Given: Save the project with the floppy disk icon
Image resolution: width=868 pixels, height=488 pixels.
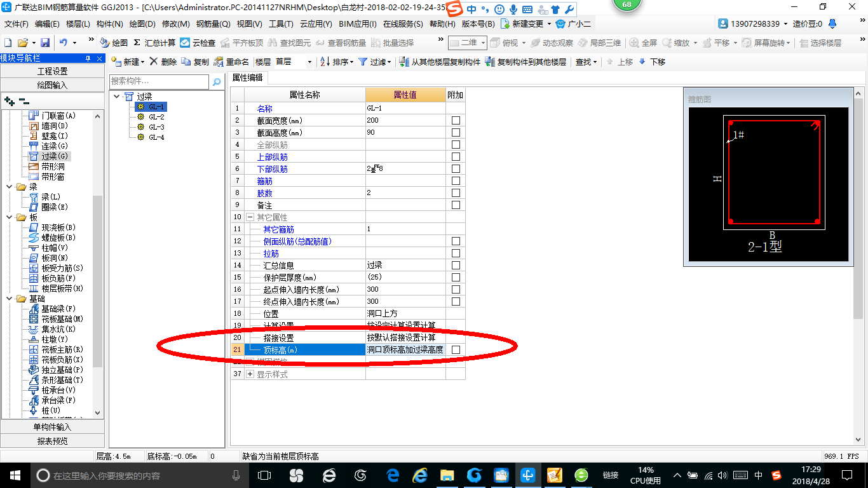Looking at the screenshot, I should [45, 43].
